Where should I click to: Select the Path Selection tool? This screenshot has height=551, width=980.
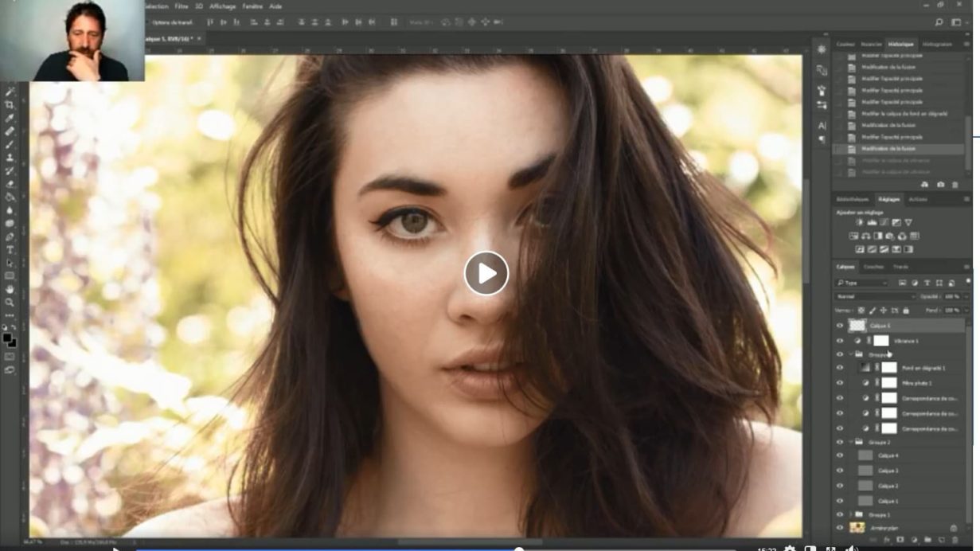pos(10,263)
